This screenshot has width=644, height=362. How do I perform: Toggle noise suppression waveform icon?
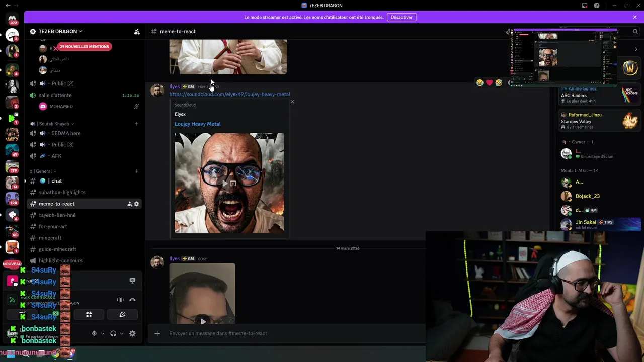[x=120, y=300]
